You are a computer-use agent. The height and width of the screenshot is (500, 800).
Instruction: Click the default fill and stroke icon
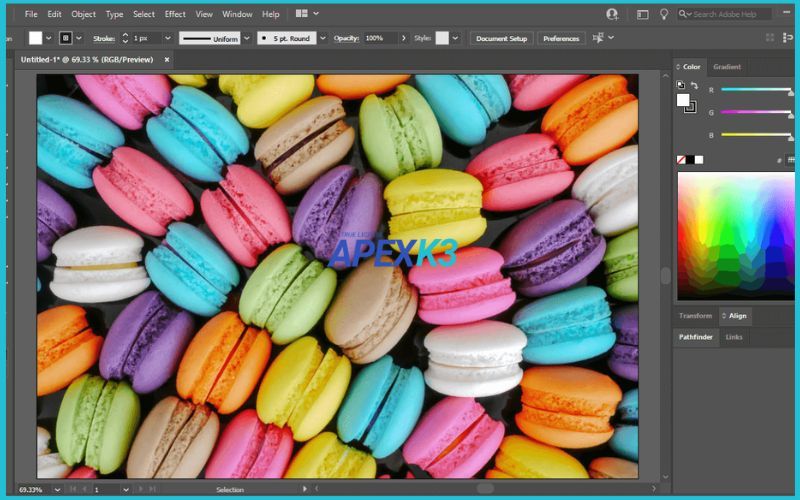[680, 86]
